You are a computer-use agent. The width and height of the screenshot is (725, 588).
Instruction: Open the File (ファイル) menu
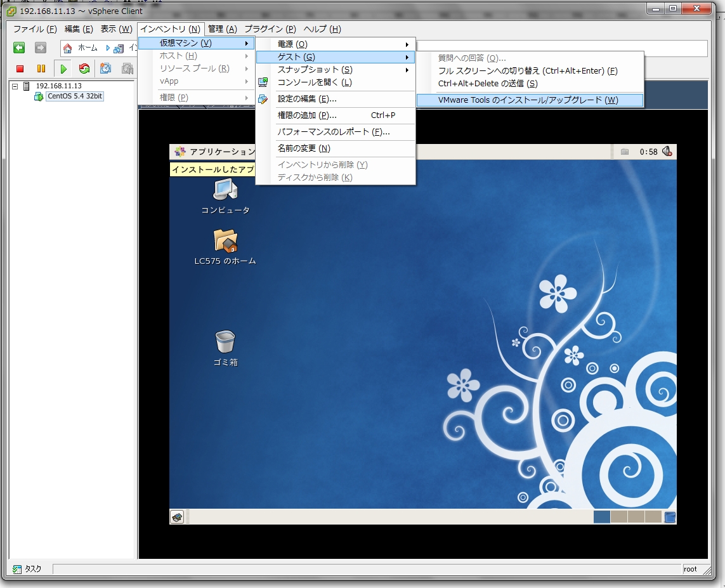point(35,29)
